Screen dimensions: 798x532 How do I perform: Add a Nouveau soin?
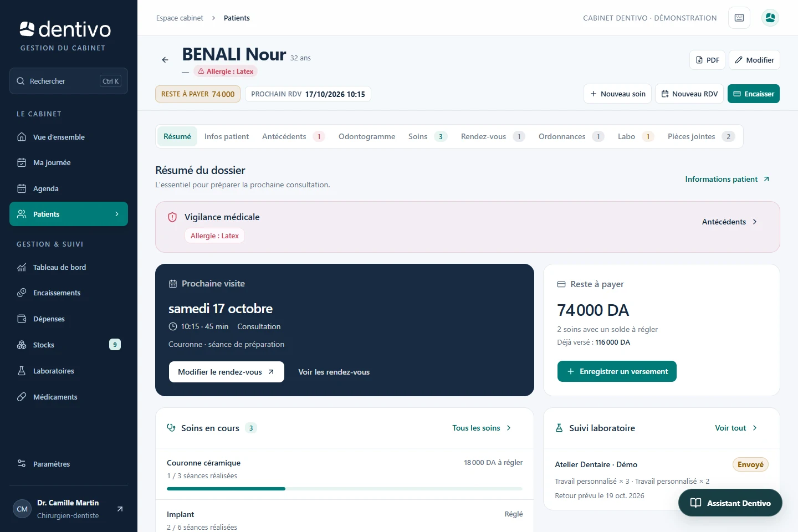click(x=618, y=94)
